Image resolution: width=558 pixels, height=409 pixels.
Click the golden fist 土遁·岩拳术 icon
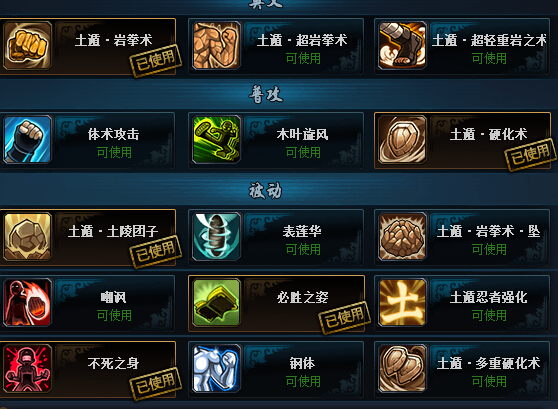27,45
